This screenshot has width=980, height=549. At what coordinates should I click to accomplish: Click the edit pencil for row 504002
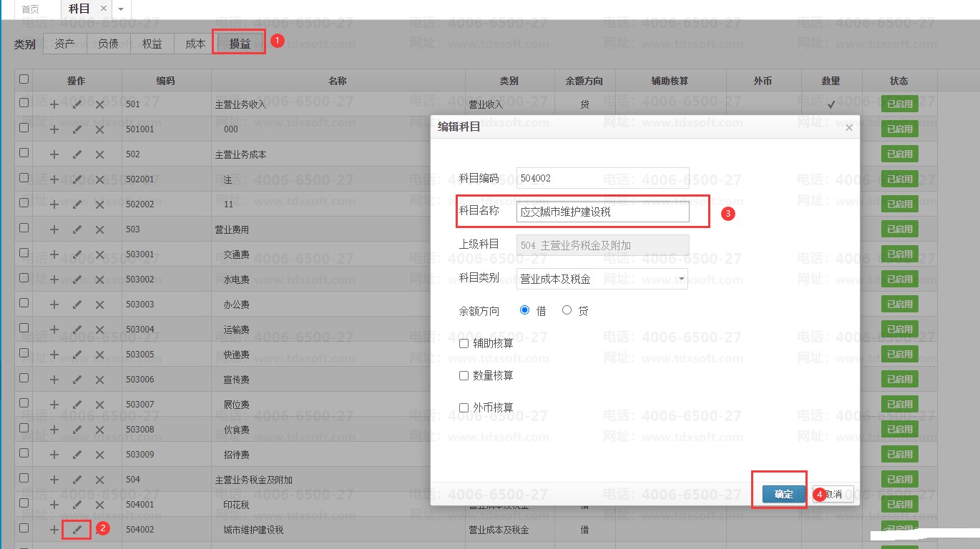tap(77, 530)
